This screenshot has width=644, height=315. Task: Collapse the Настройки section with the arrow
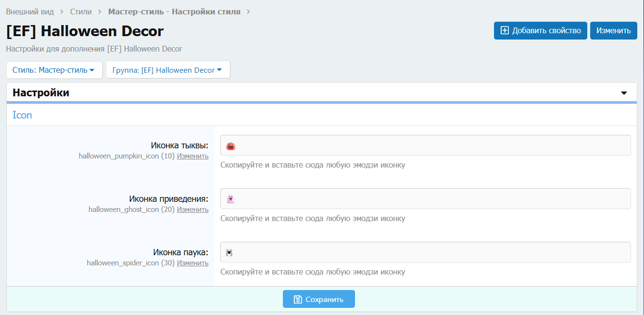(x=624, y=93)
